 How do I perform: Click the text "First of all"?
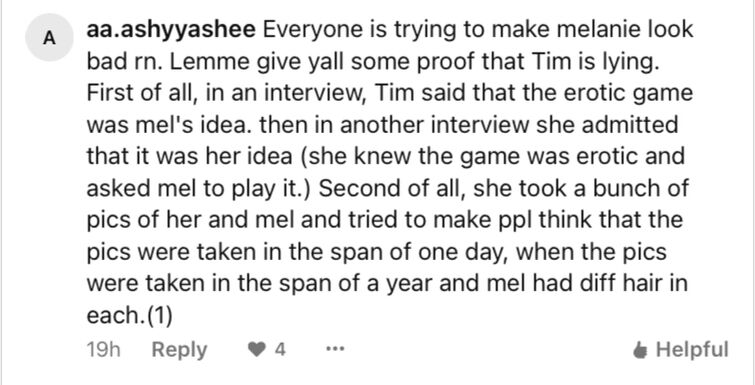coord(143,93)
